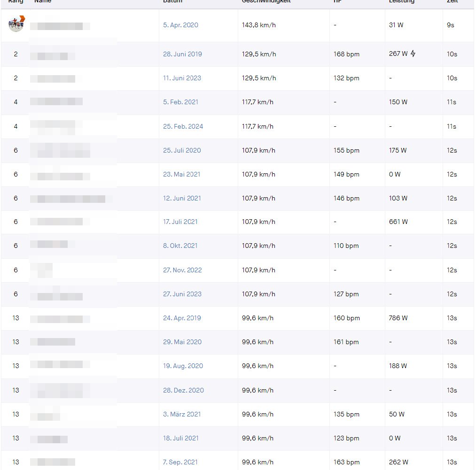Open the 5. Apr. 2020 activity
Screen dimensions: 476x470
pyautogui.click(x=180, y=25)
